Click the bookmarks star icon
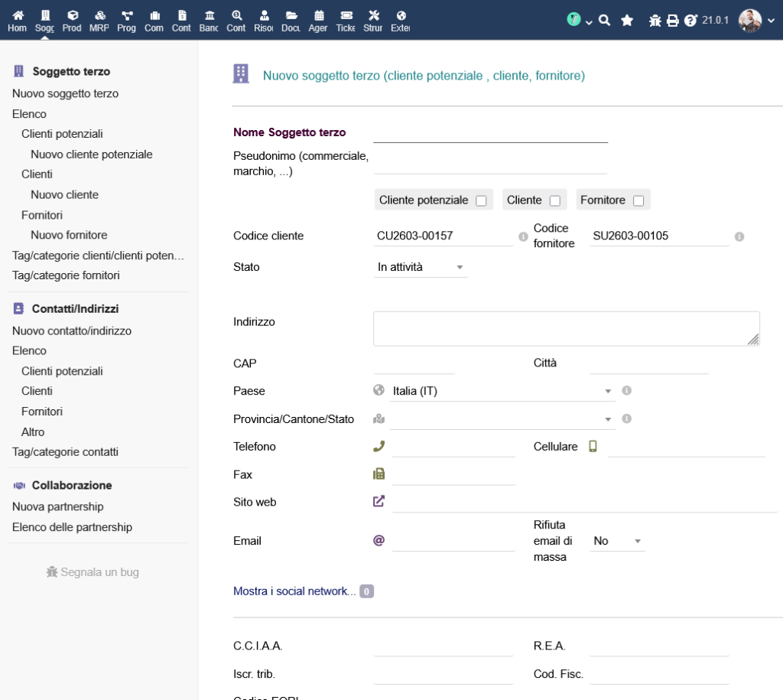 click(x=627, y=21)
